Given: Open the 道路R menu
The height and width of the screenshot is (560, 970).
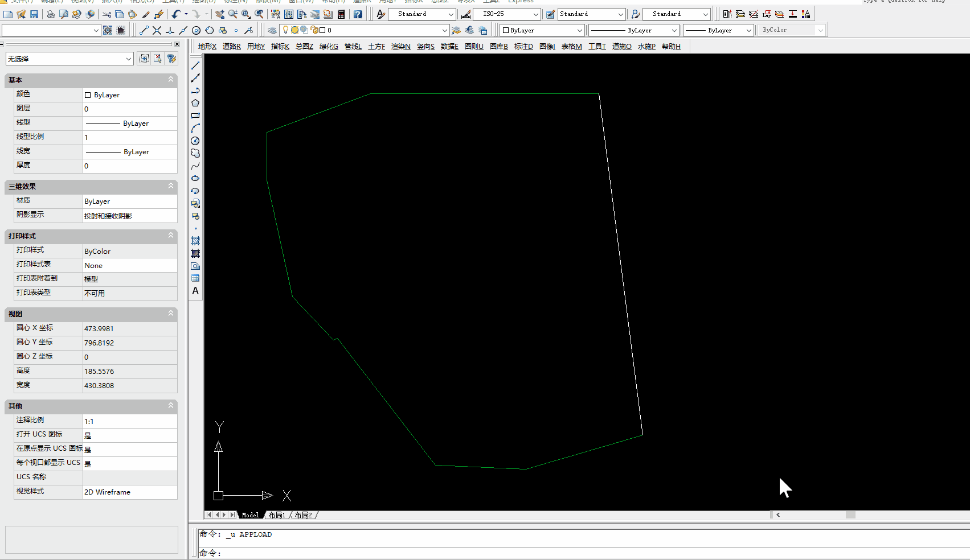Looking at the screenshot, I should click(231, 46).
